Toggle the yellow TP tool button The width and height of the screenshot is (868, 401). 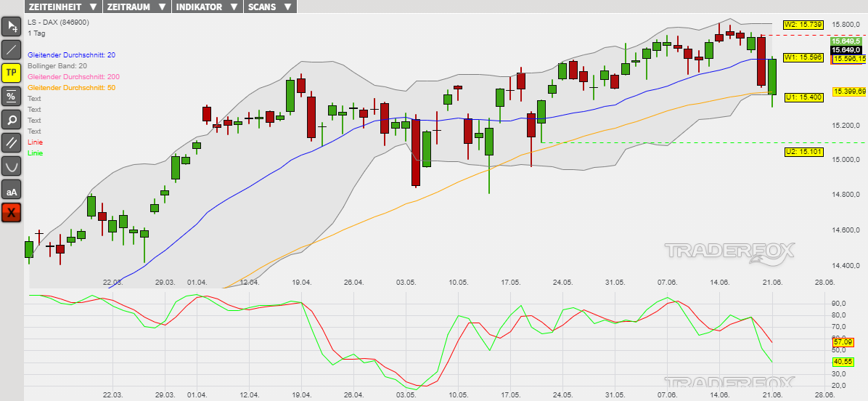click(x=12, y=73)
